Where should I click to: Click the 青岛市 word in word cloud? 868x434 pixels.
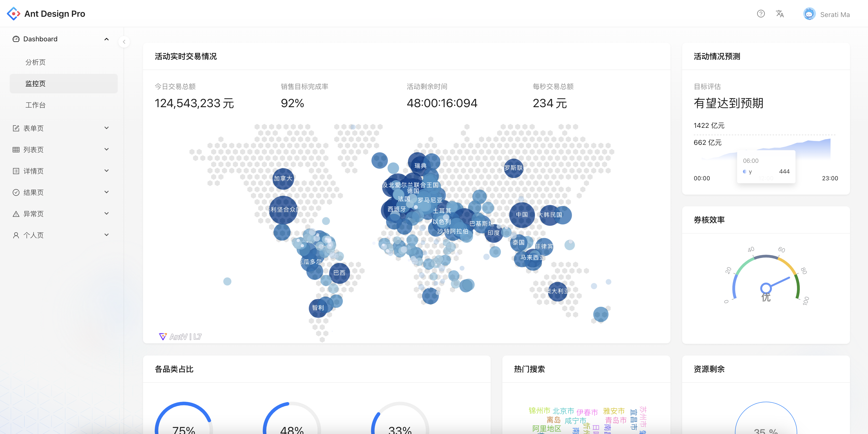click(x=616, y=420)
